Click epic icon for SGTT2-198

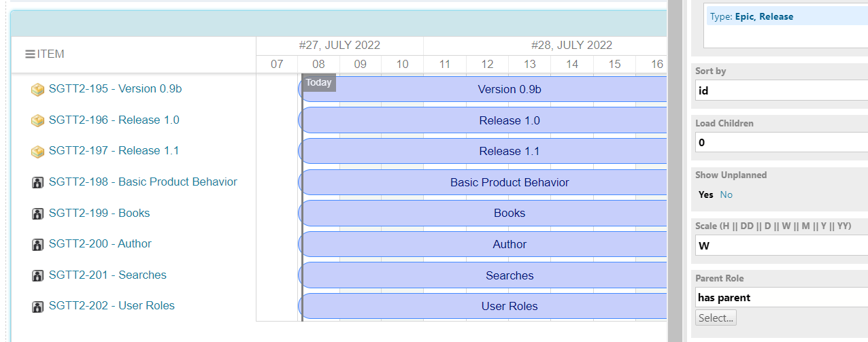click(38, 183)
